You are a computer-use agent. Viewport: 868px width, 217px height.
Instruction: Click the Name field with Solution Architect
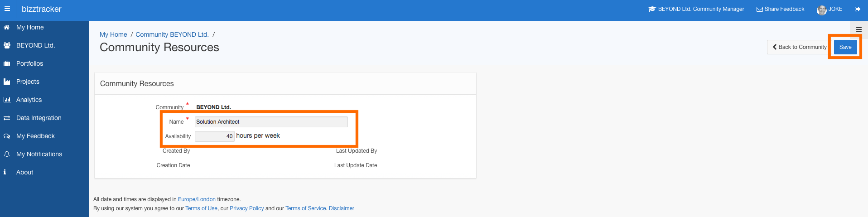pyautogui.click(x=271, y=122)
